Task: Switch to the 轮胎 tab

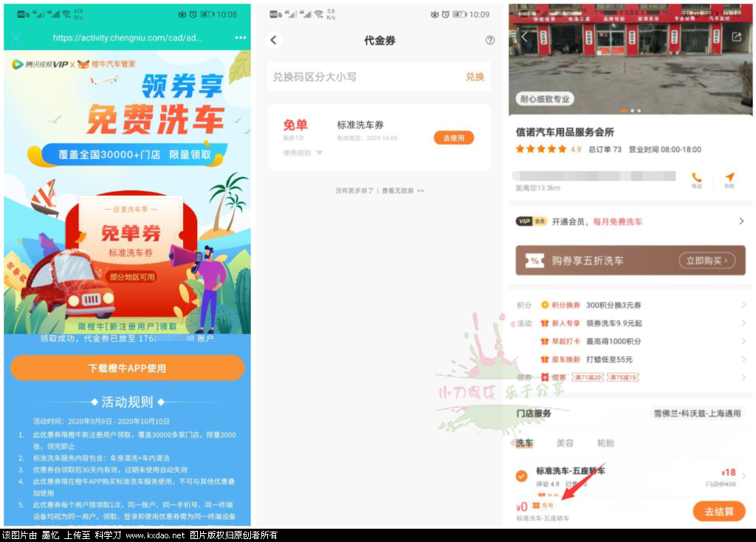Action: click(605, 442)
